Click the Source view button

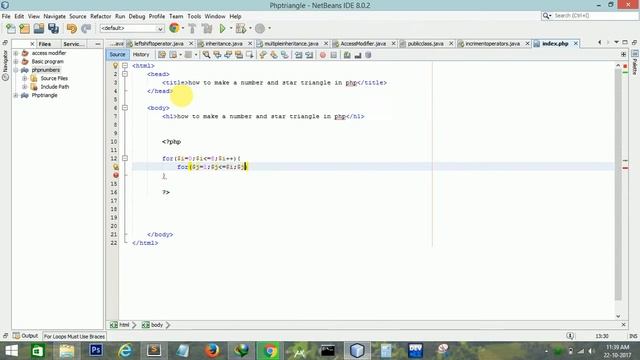[x=118, y=55]
